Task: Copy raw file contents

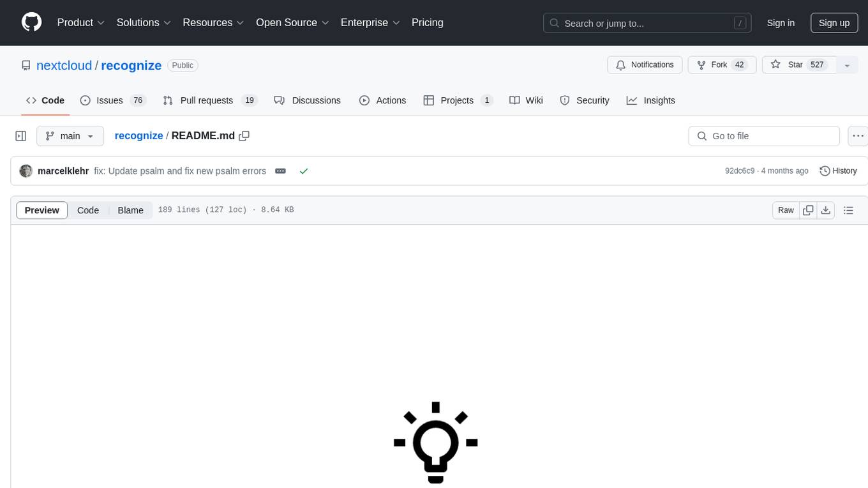Action: click(808, 210)
